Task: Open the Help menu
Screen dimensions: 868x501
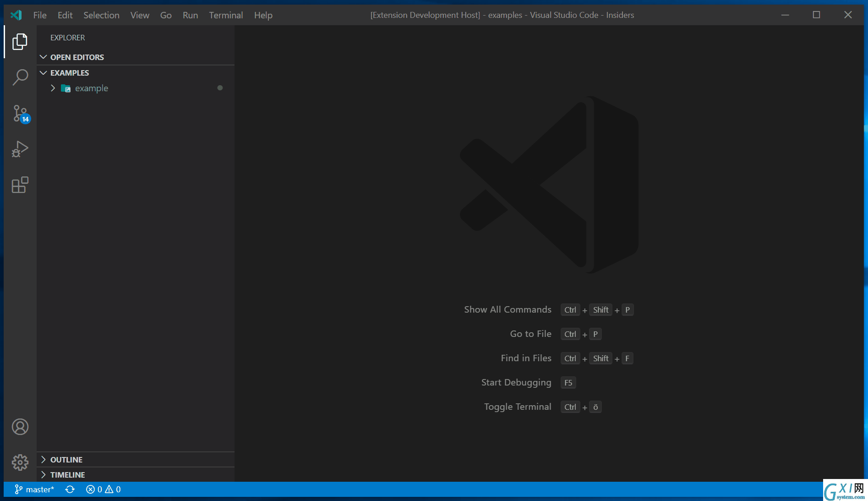Action: (263, 15)
